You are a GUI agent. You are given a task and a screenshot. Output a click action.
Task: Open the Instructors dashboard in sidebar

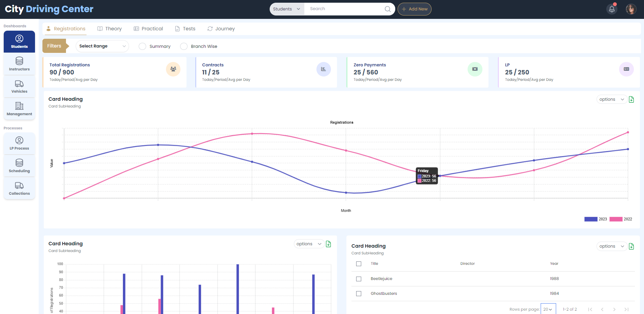point(19,64)
